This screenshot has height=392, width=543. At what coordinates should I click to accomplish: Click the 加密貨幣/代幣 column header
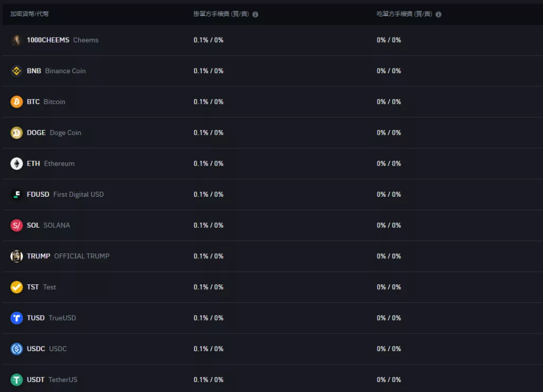[30, 14]
